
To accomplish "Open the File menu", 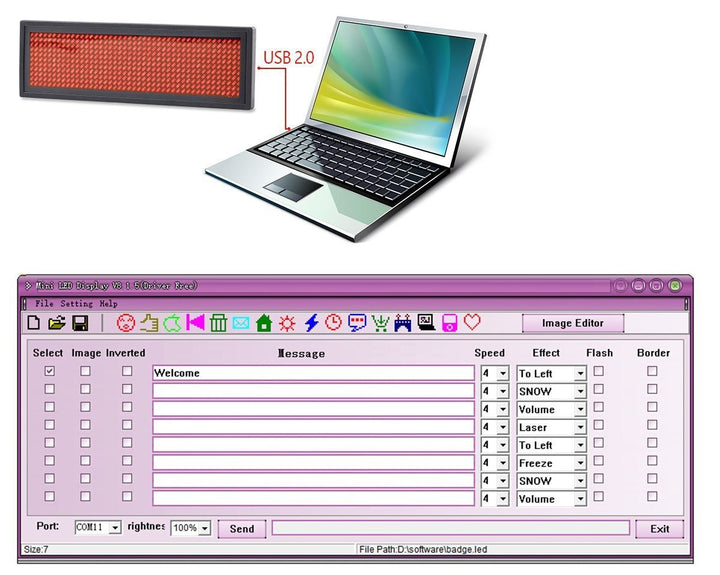I will (44, 304).
